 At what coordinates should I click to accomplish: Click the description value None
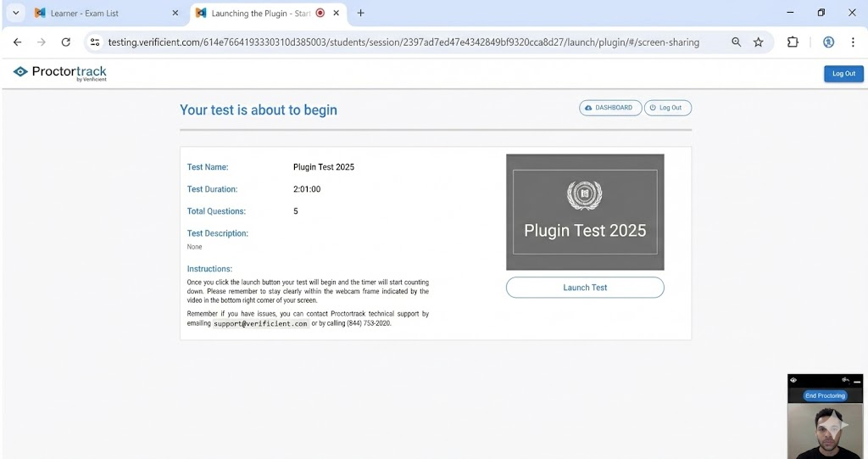coord(194,247)
